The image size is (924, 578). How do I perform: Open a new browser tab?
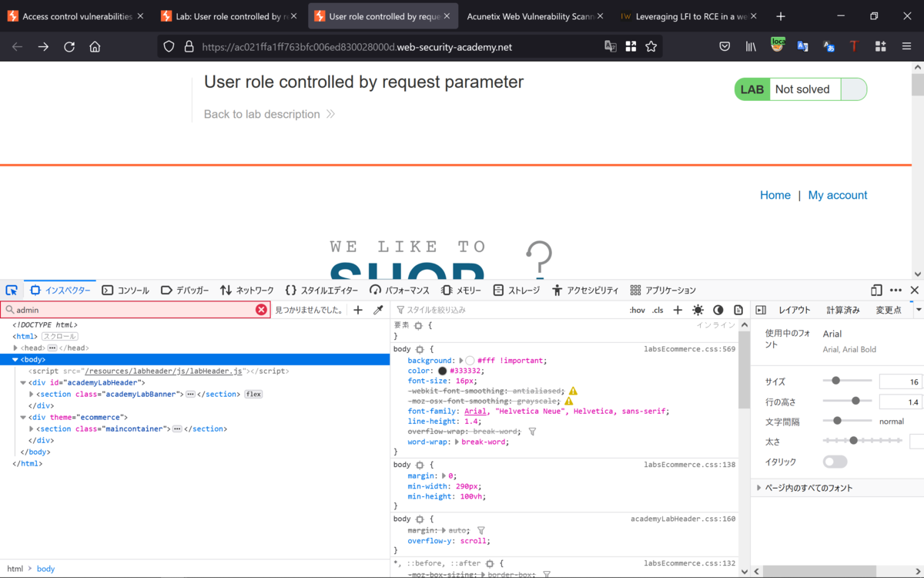tap(781, 16)
